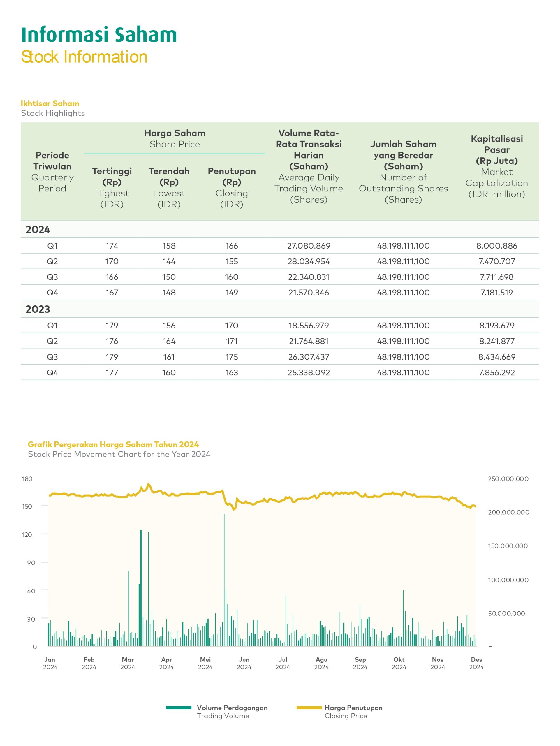This screenshot has height=746, width=560.
Task: Click the Grafik Pergerakan Harga Saham title
Action: pos(113,444)
